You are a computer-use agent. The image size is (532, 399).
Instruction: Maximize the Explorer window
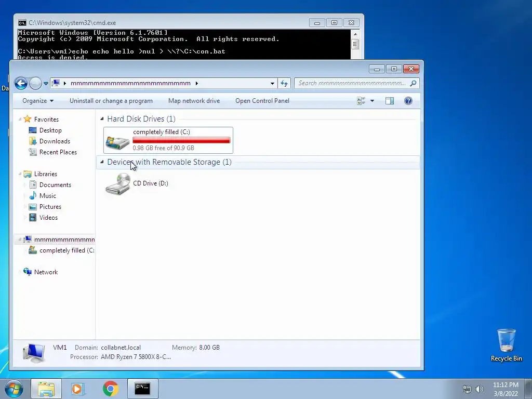coord(394,69)
